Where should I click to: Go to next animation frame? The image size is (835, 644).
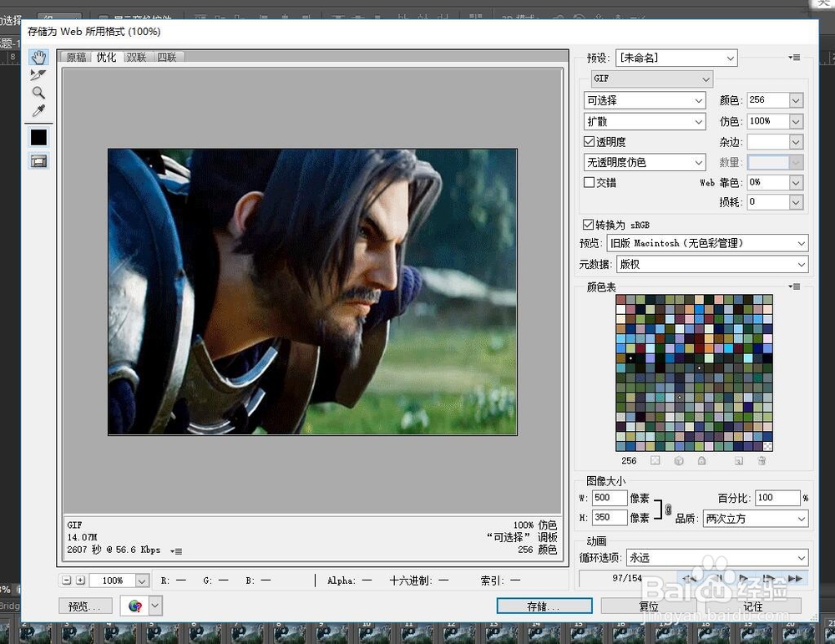(x=769, y=578)
